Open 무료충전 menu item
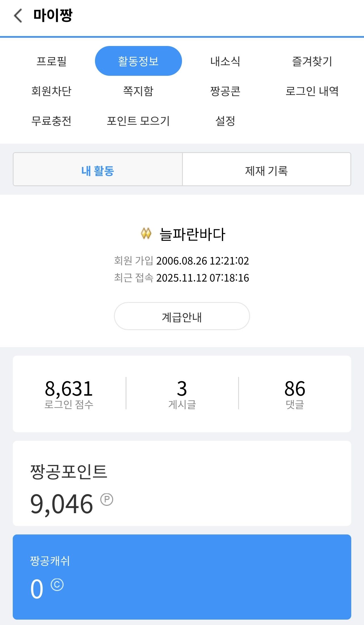This screenshot has height=625, width=364. tap(51, 121)
